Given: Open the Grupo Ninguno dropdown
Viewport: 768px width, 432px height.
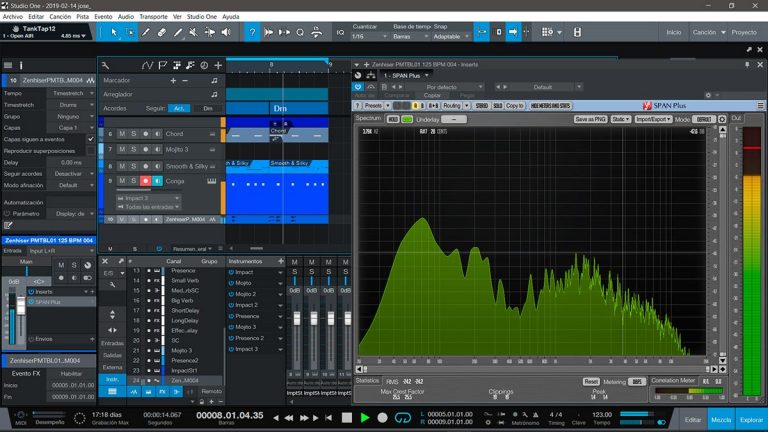Looking at the screenshot, I should tap(71, 117).
